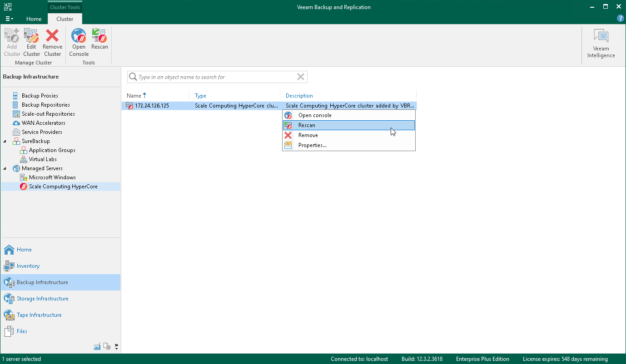626x364 pixels.
Task: Click the description cell 'cluster added by VBR...'
Action: [350, 106]
